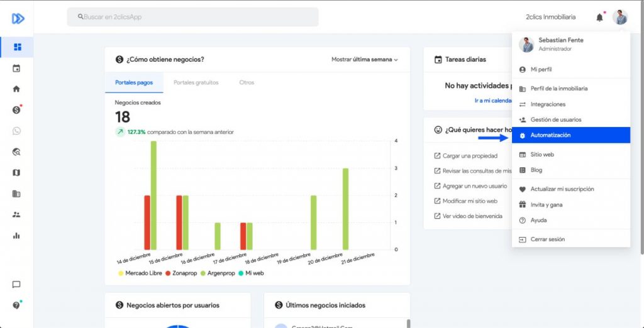This screenshot has width=644, height=328.
Task: Expand the Mostrar última semana dropdown
Action: [365, 60]
